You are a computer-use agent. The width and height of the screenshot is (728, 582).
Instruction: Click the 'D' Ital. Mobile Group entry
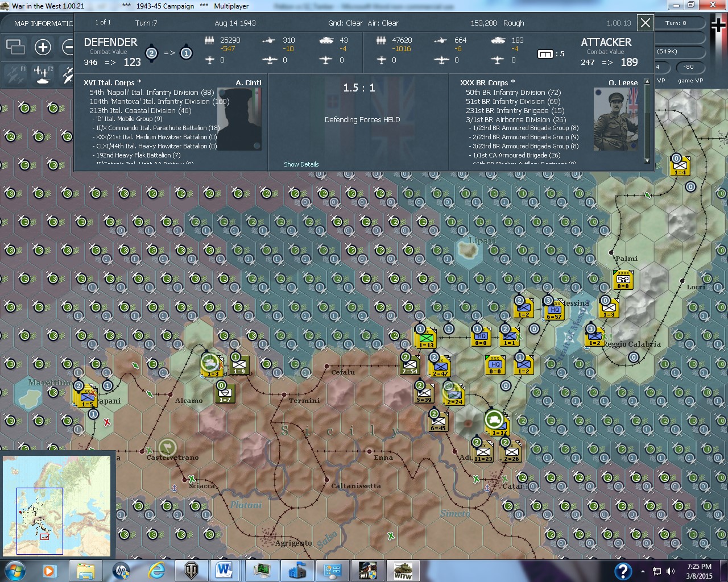(129, 119)
